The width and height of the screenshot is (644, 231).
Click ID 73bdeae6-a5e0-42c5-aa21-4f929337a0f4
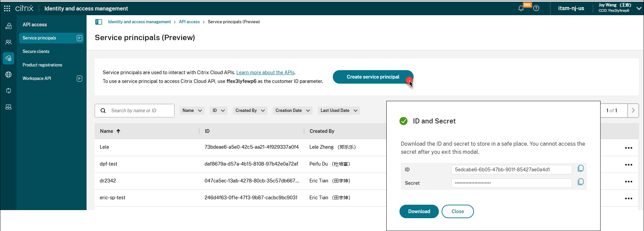coord(252,147)
